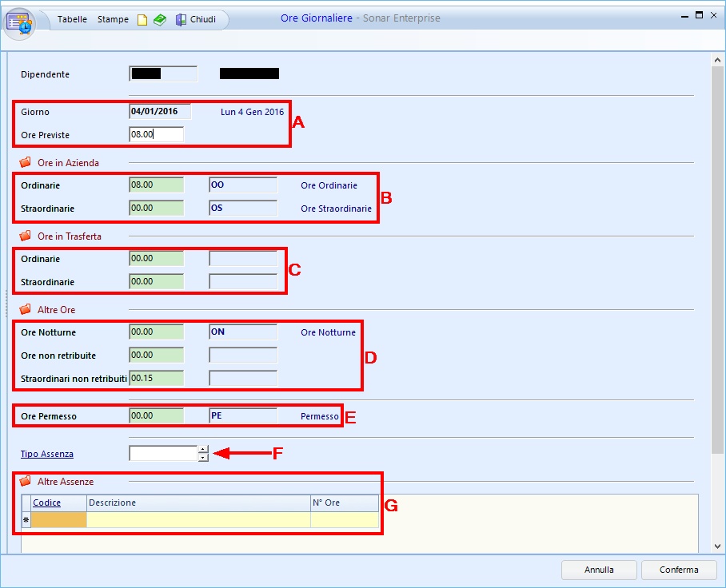Follow the Tipo Assenza link

(x=47, y=454)
